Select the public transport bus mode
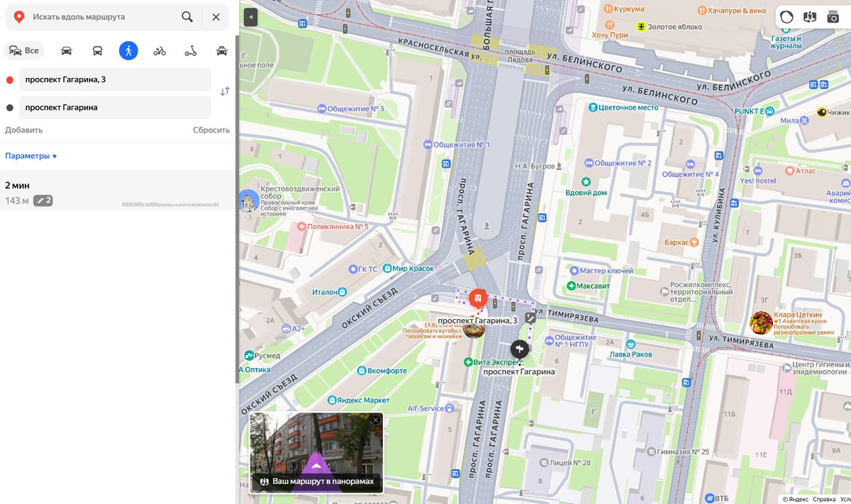Image resolution: width=851 pixels, height=504 pixels. 98,50
